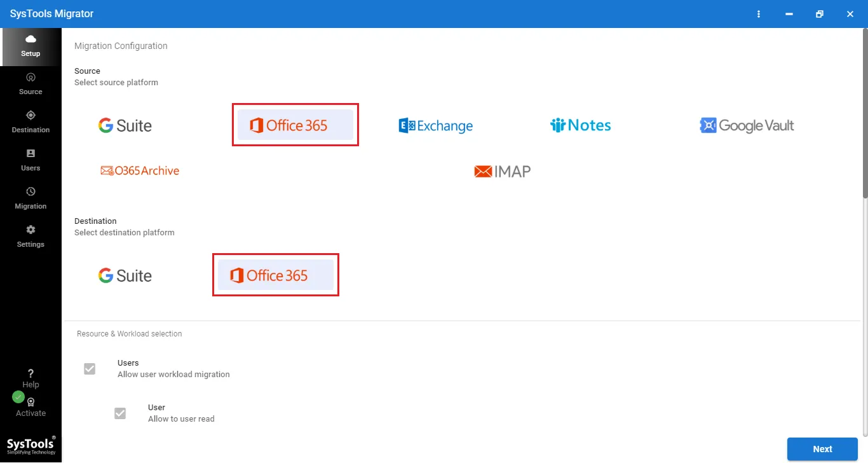868x463 pixels.
Task: Select O365 Archive as source platform
Action: point(140,170)
